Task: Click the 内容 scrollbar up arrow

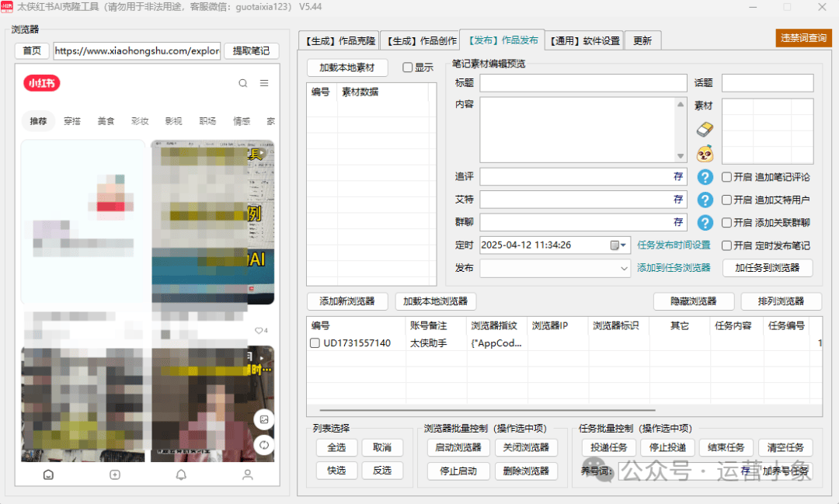Action: point(680,104)
